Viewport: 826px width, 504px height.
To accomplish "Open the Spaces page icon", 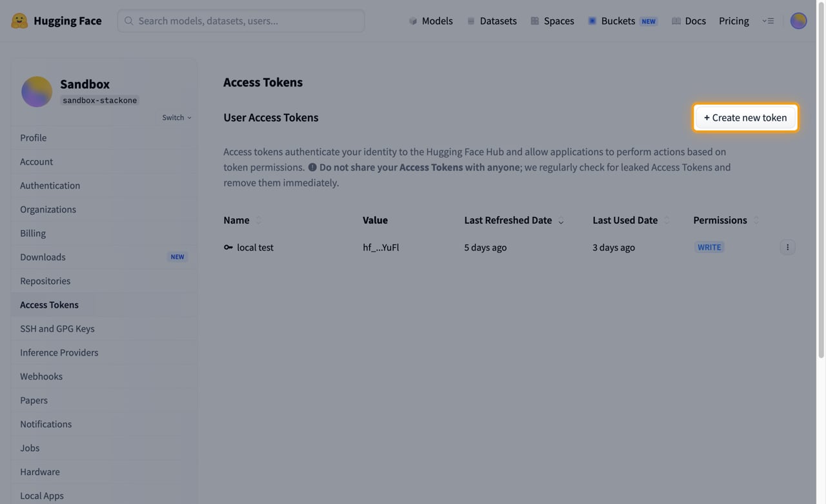I will coord(535,21).
